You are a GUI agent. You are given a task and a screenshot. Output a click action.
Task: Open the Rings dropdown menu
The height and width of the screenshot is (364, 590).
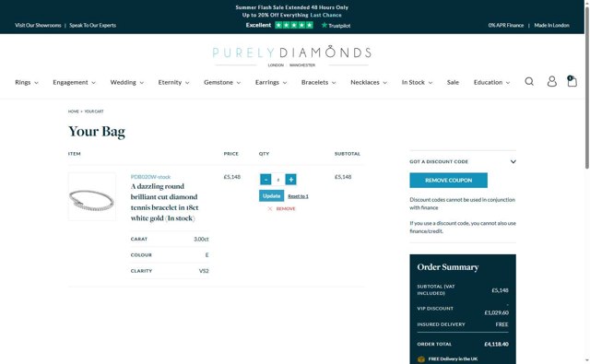pyautogui.click(x=27, y=82)
